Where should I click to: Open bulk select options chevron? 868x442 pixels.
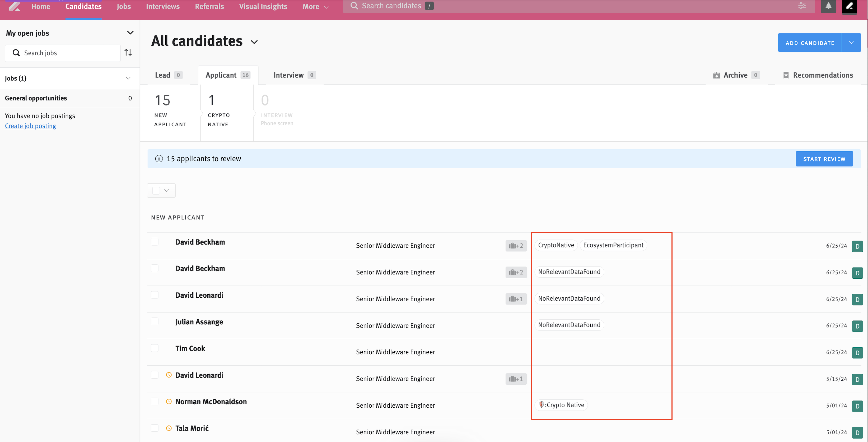[166, 191]
